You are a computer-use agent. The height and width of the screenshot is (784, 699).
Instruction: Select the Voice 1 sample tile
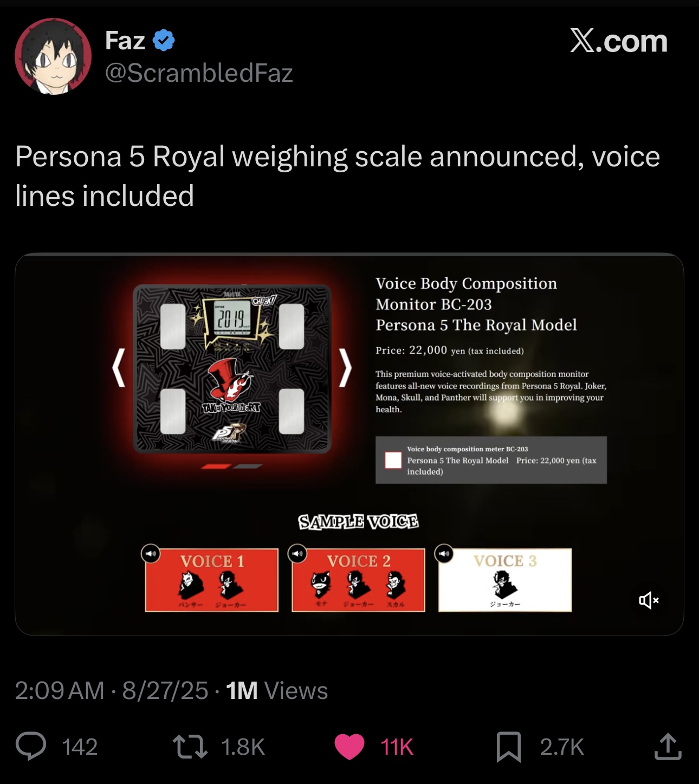pyautogui.click(x=212, y=580)
